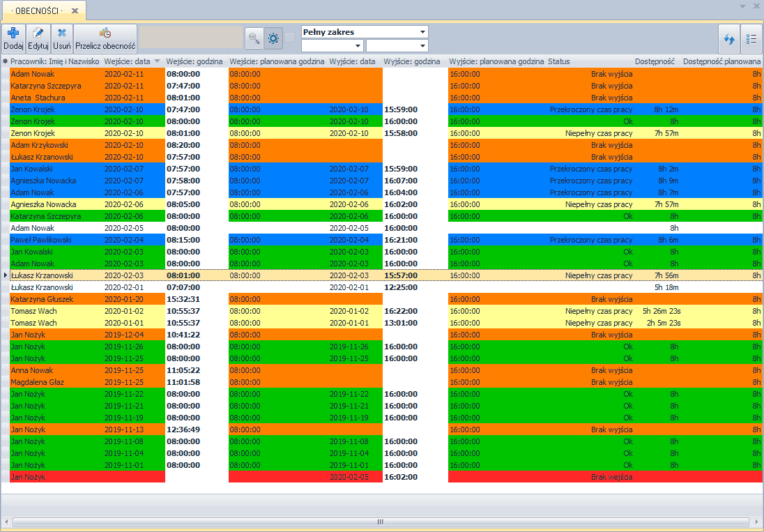Click the magnifying glass search icon
764x532 pixels.
[254, 38]
